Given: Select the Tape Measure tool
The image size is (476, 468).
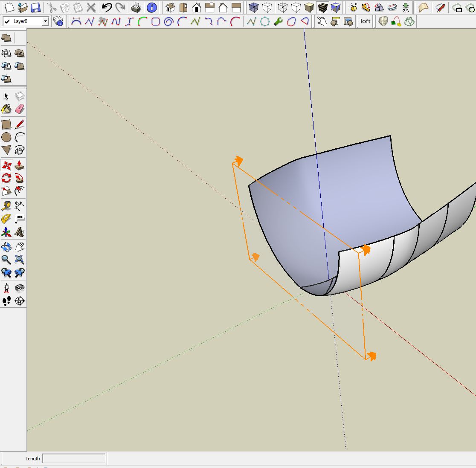Looking at the screenshot, I should (6, 206).
